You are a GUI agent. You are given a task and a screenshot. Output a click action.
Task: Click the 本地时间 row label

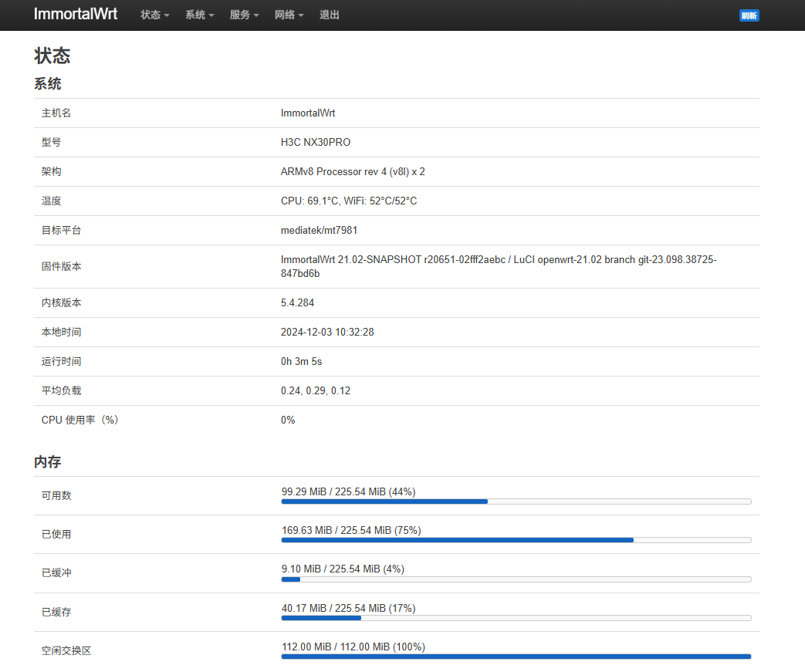[x=61, y=333]
